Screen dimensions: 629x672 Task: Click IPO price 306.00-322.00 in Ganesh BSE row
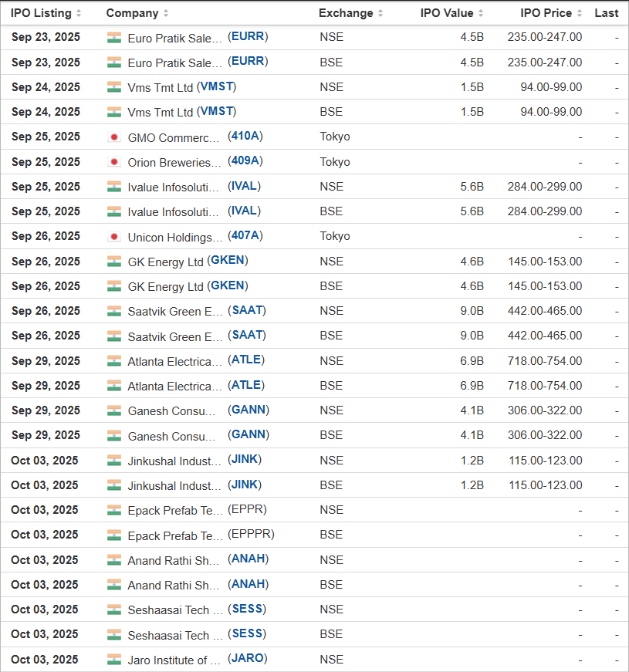545,435
